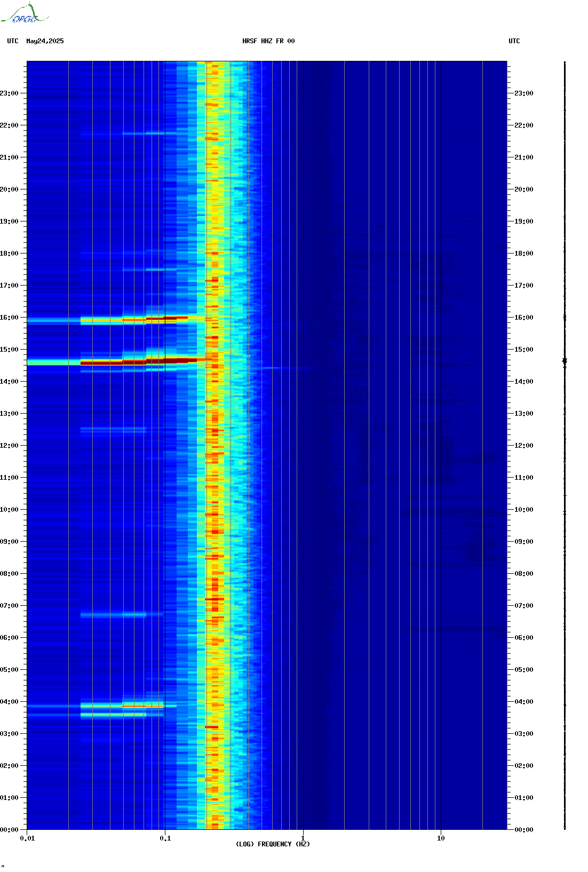The image size is (588, 872).
Task: Click the 1 Hz frequency axis label
Action: click(303, 838)
